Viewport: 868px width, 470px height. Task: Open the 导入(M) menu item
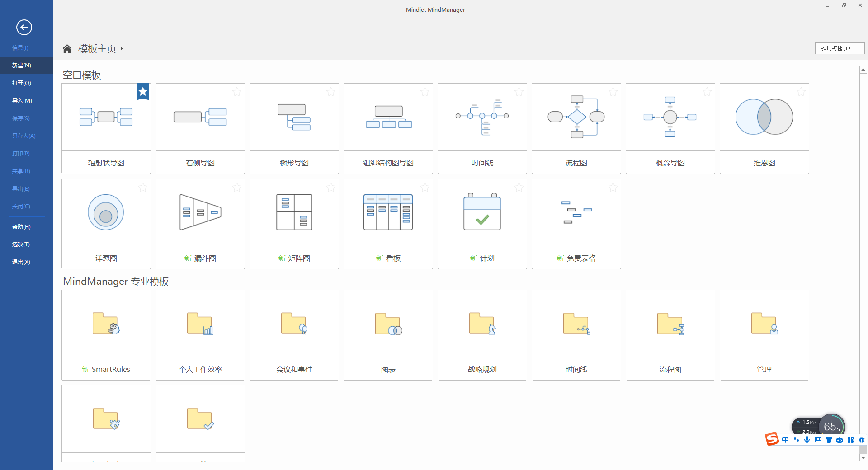pos(22,100)
